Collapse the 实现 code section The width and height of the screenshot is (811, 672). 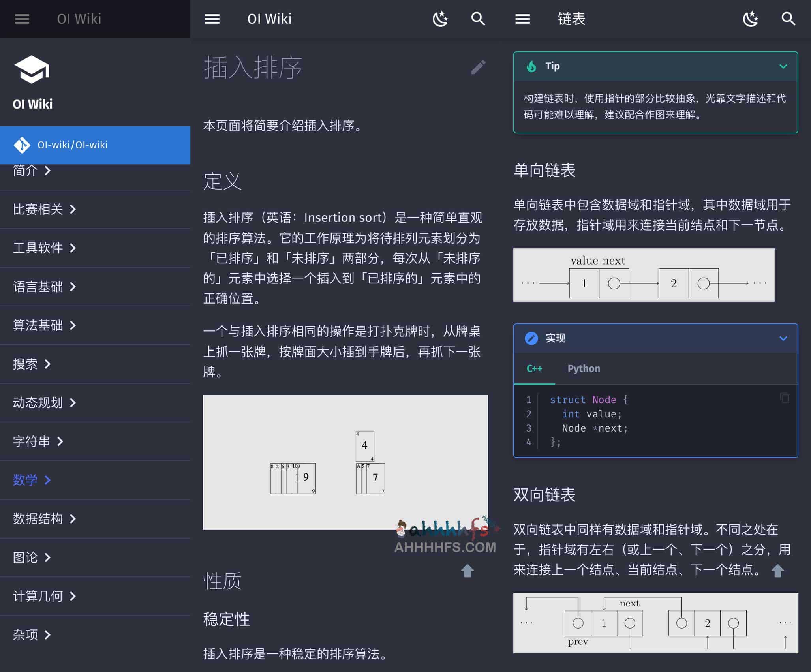point(783,338)
